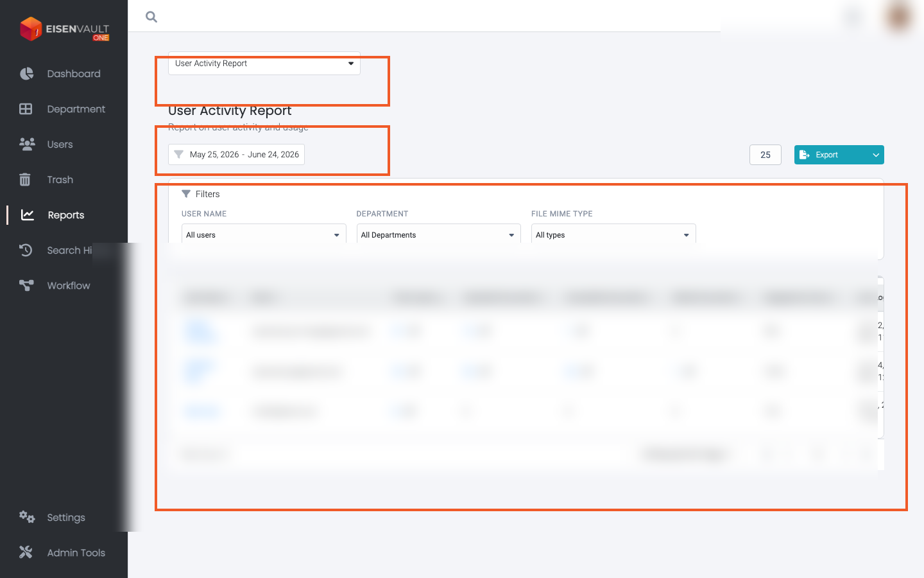Click the Trash bin icon
This screenshot has height=578, width=924.
coord(25,180)
